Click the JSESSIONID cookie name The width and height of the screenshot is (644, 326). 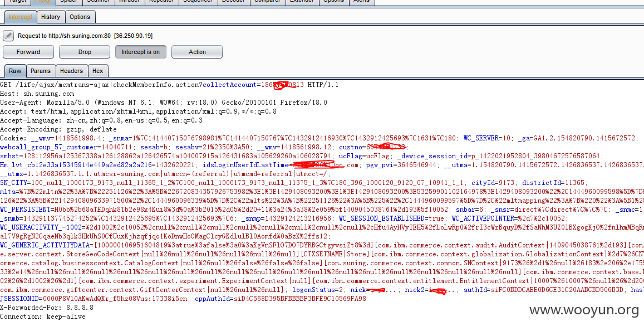click(17, 299)
